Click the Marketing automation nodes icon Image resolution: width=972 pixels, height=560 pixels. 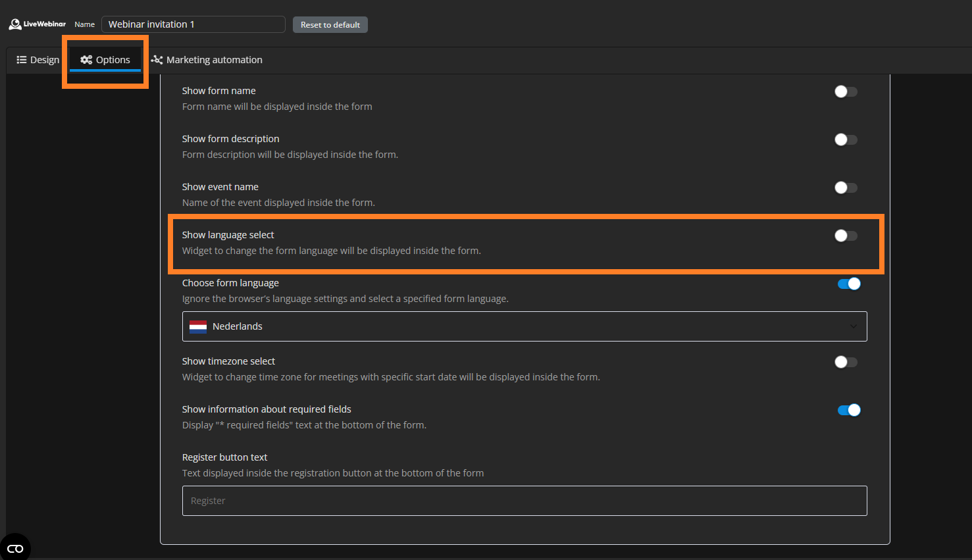[157, 60]
